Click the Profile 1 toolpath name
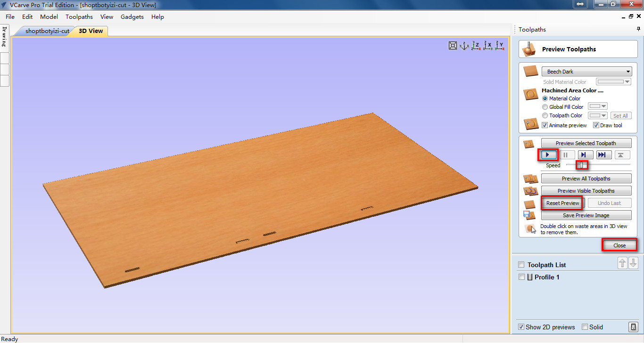Viewport: 644px width, 343px height. pos(547,277)
